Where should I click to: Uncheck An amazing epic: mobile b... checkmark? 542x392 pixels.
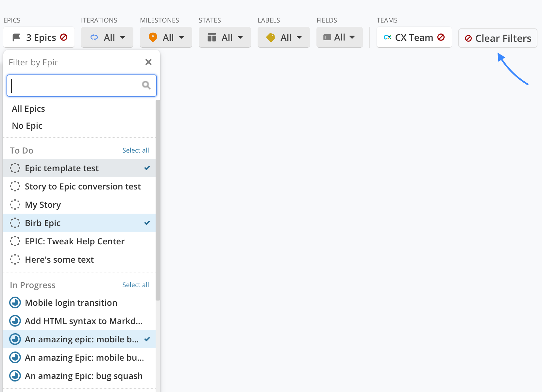point(147,339)
